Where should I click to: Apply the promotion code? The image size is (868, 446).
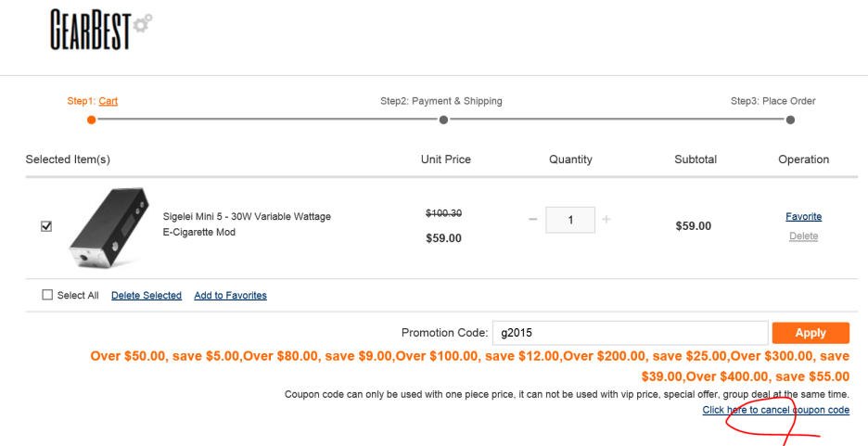(811, 333)
